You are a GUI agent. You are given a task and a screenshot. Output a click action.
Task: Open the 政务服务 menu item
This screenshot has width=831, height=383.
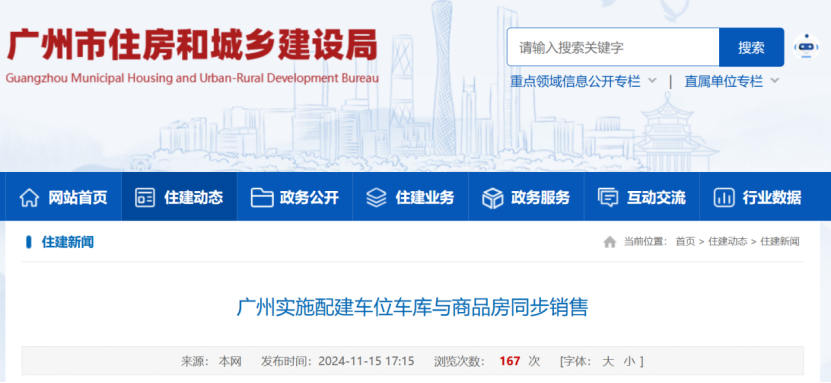coord(526,198)
